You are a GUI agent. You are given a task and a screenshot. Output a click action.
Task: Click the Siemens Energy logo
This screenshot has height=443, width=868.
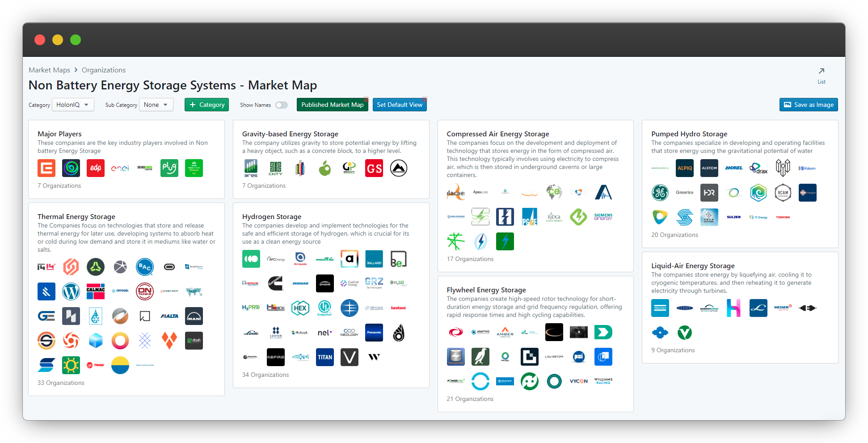tap(603, 217)
